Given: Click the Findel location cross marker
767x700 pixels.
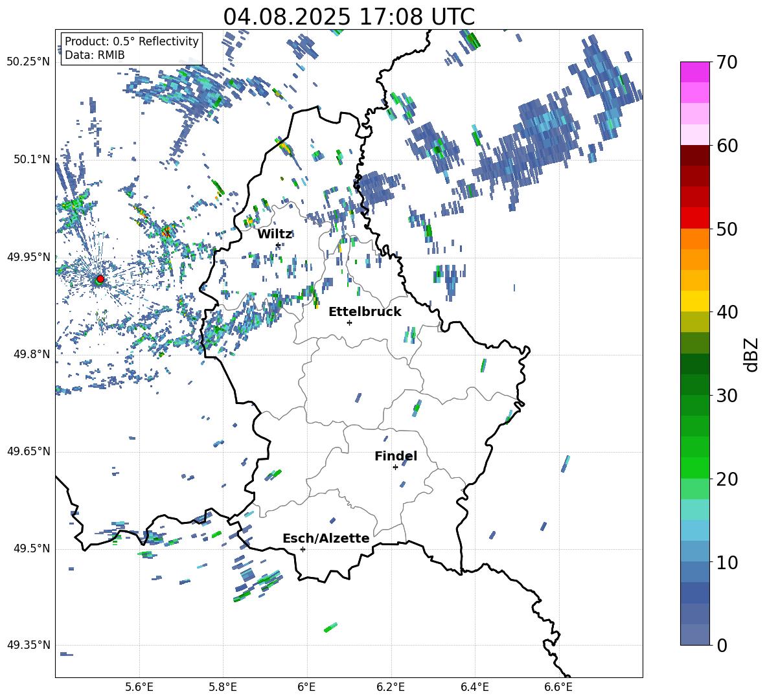Looking at the screenshot, I should click(395, 468).
